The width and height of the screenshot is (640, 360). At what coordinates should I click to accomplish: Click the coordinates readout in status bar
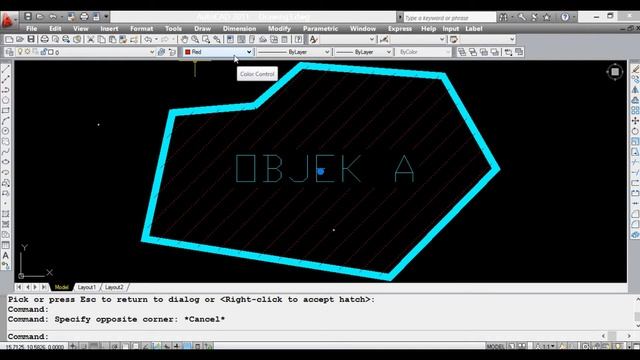pyautogui.click(x=35, y=347)
